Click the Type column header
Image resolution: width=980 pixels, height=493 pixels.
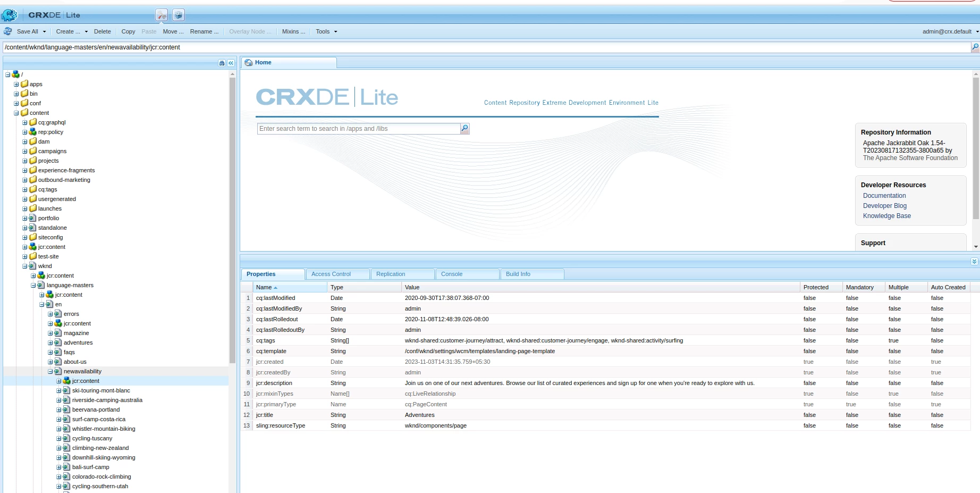pyautogui.click(x=364, y=287)
